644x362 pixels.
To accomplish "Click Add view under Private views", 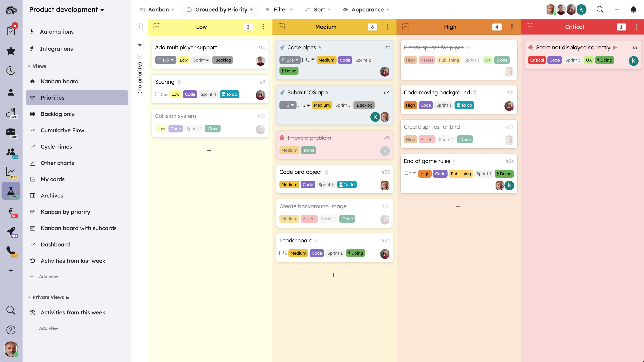I will pyautogui.click(x=49, y=328).
